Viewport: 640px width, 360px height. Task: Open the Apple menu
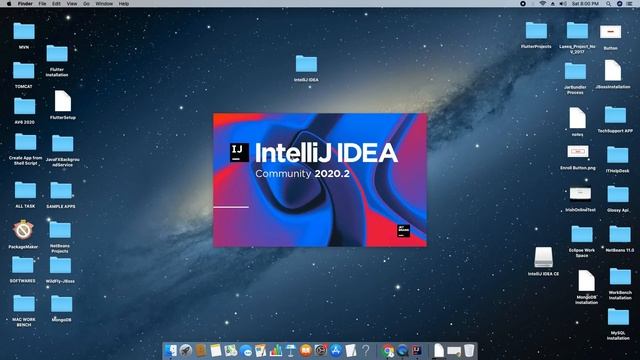[9, 4]
